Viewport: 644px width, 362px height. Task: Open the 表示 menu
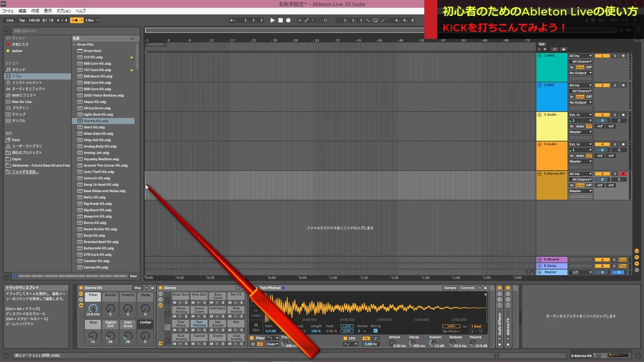coord(47,11)
